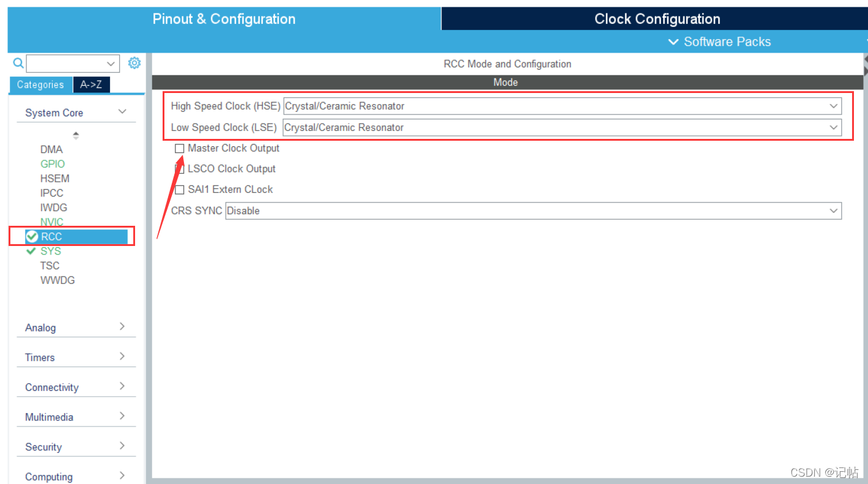The image size is (868, 484).
Task: Select IWDG peripheral
Action: 54,208
